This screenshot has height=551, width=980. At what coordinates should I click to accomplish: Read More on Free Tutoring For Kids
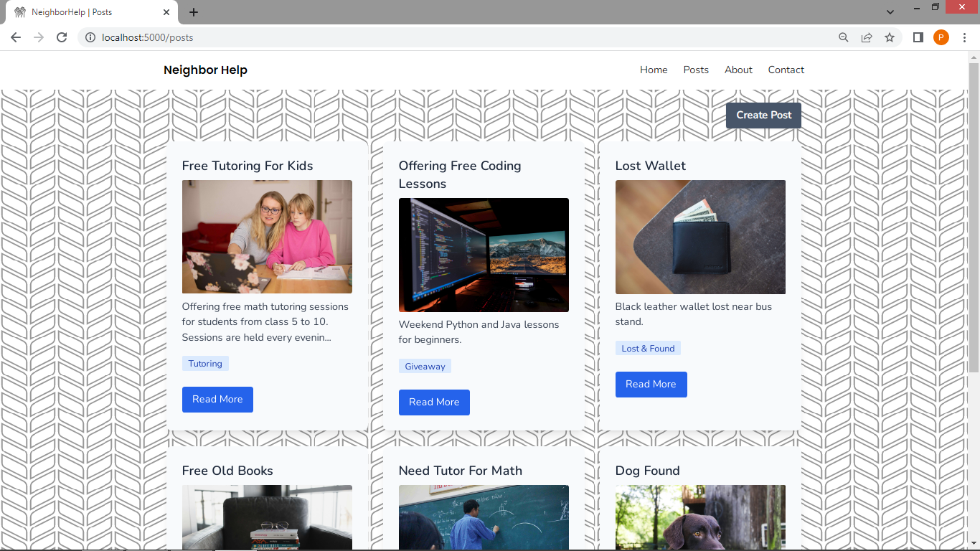(x=217, y=399)
